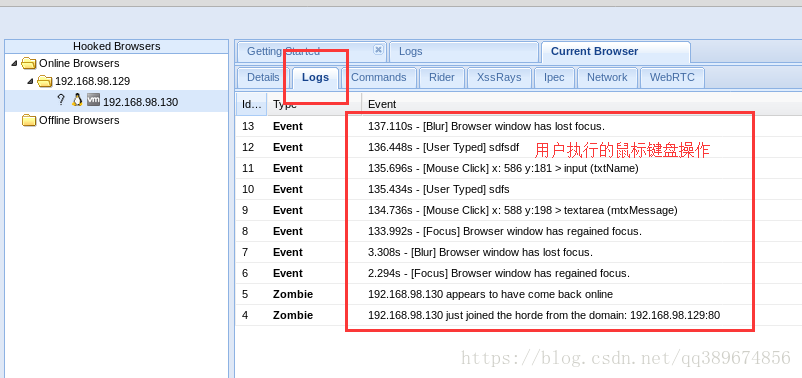Click the question mark browser icon
802x378 pixels.
61,100
